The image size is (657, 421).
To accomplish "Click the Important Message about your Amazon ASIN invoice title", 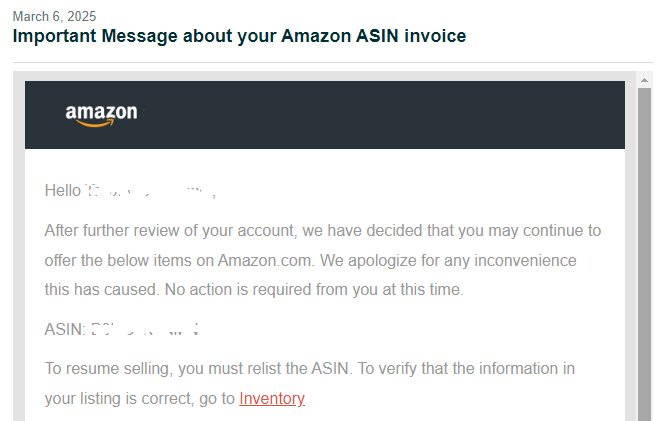I will point(239,36).
